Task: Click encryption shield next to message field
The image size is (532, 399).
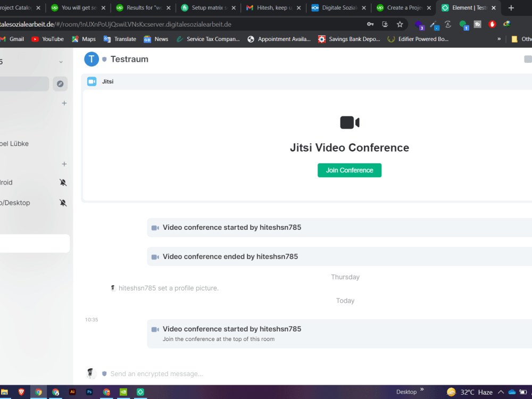Action: point(104,373)
